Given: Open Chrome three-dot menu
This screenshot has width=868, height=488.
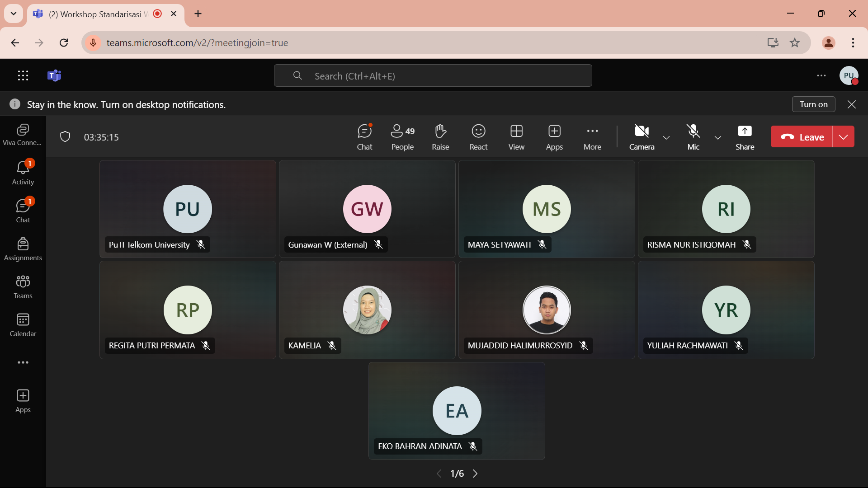Looking at the screenshot, I should tap(853, 42).
